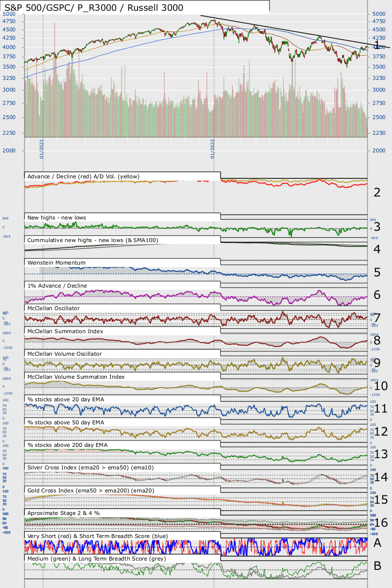The height and width of the screenshot is (588, 392).
Task: Click the Weinstein Momentum panel title
Action: pos(56,263)
